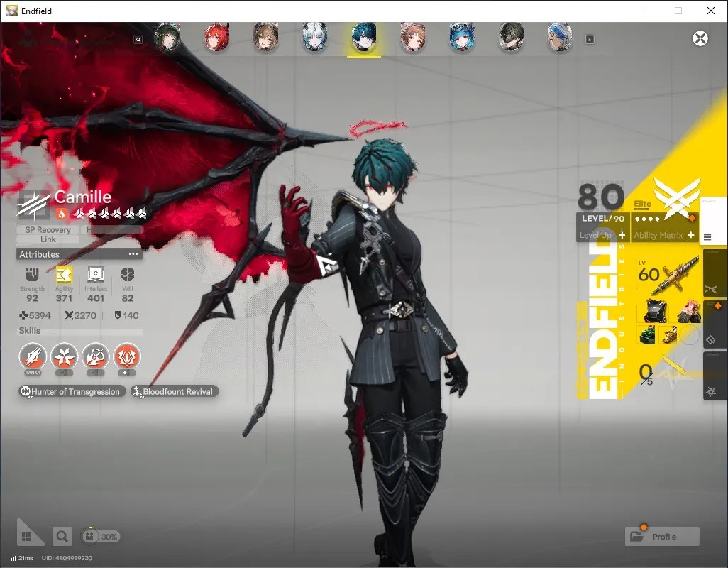Open the green kit gear slot
Viewport: 728px width, 568px height.
tap(647, 335)
